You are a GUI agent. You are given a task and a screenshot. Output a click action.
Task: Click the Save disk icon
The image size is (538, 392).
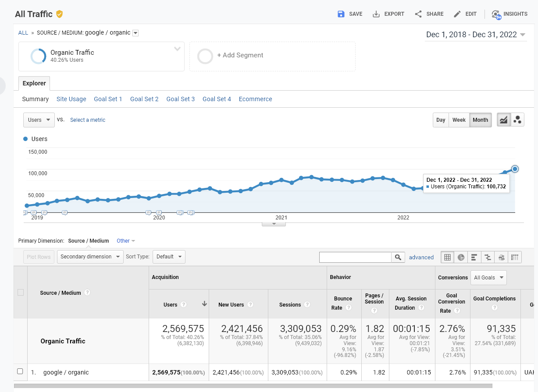click(x=341, y=14)
